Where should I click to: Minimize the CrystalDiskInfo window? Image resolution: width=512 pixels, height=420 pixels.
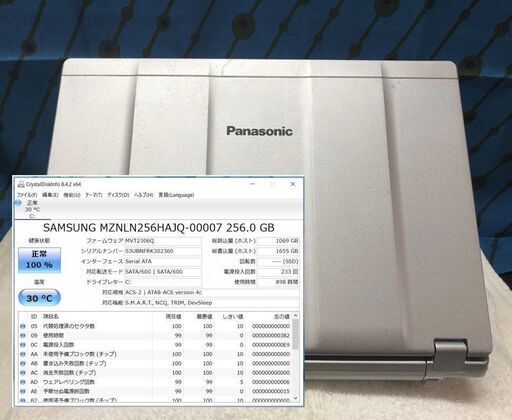253,184
